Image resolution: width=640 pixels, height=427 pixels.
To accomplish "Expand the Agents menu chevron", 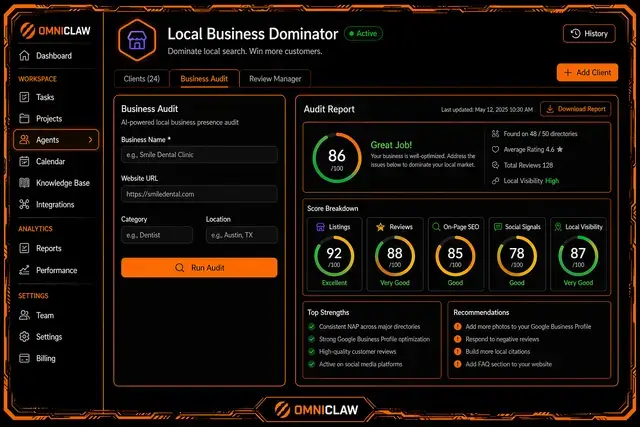I will pyautogui.click(x=90, y=140).
